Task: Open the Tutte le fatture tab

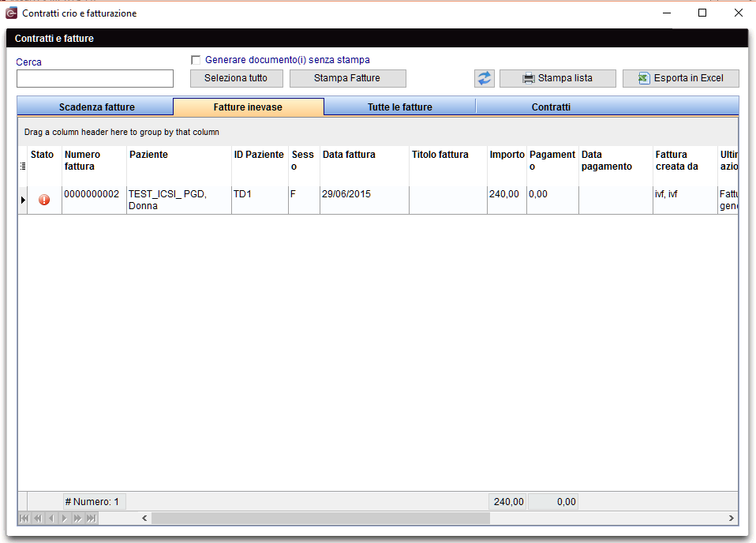Action: [x=399, y=107]
